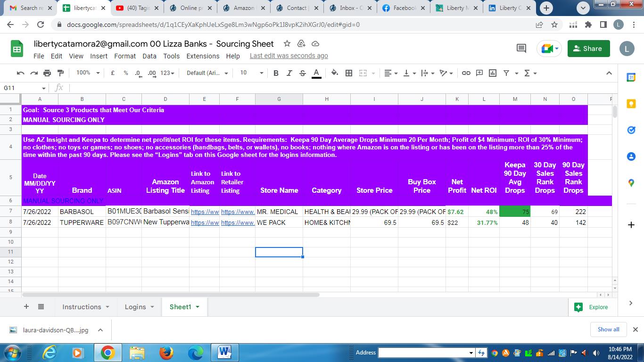Move the document using the folder icon
The height and width of the screenshot is (362, 644).
pos(301,44)
